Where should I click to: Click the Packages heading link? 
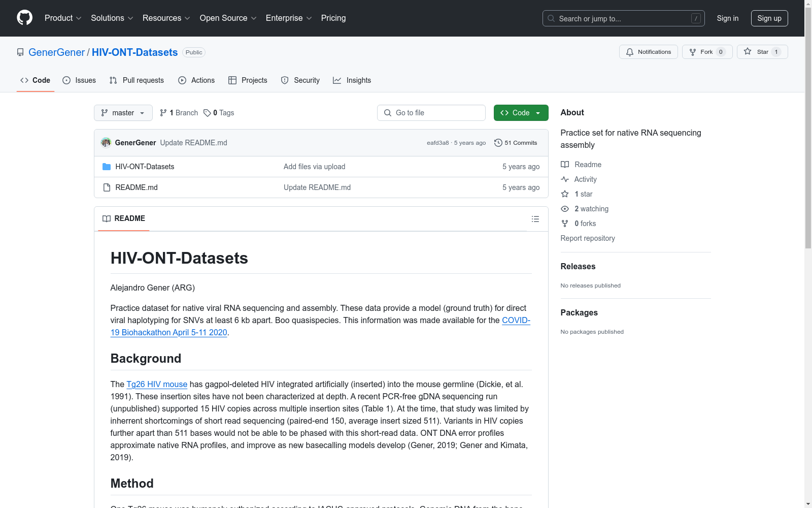point(579,313)
